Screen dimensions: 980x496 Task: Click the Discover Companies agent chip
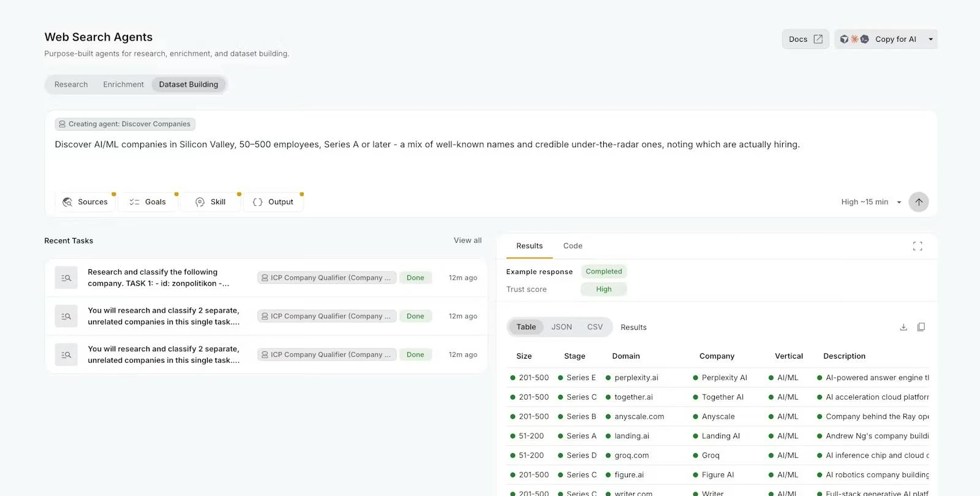click(125, 124)
